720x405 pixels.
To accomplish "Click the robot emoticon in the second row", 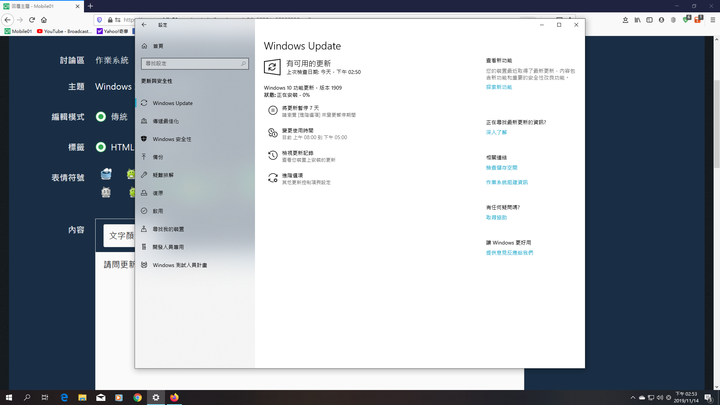I will 106,192.
